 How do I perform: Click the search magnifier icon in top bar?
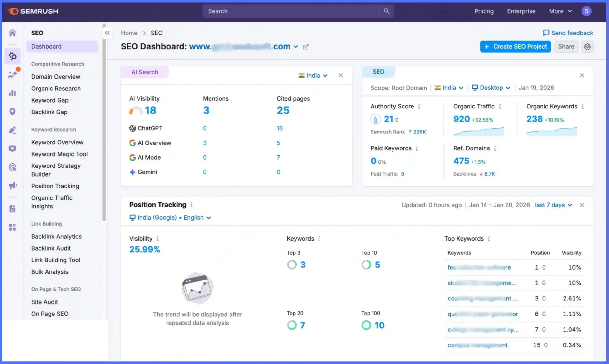386,11
